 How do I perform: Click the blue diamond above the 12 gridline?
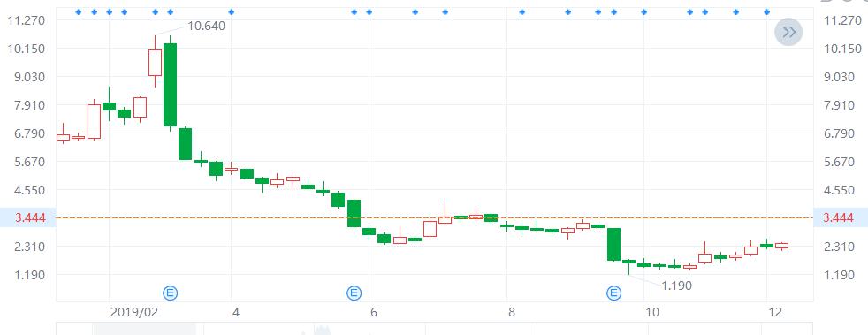pyautogui.click(x=766, y=11)
